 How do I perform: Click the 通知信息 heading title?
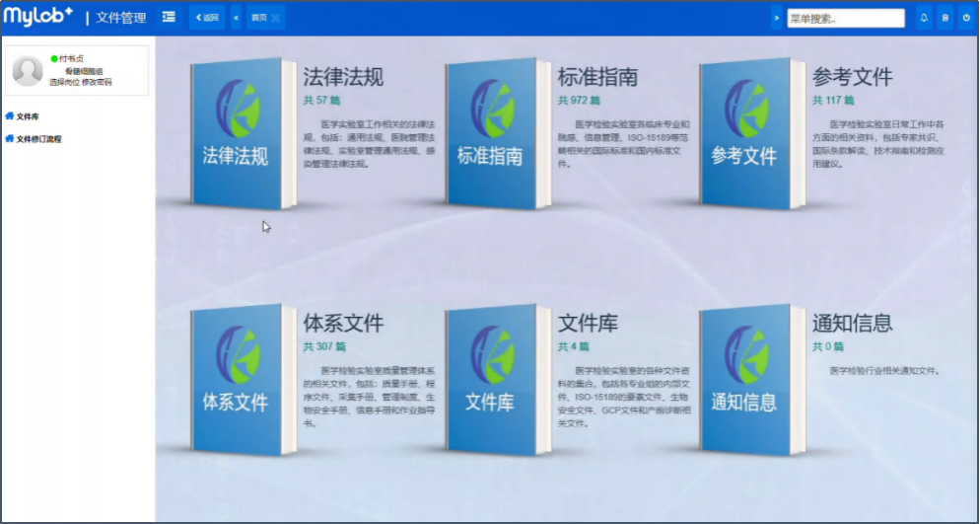coord(853,324)
